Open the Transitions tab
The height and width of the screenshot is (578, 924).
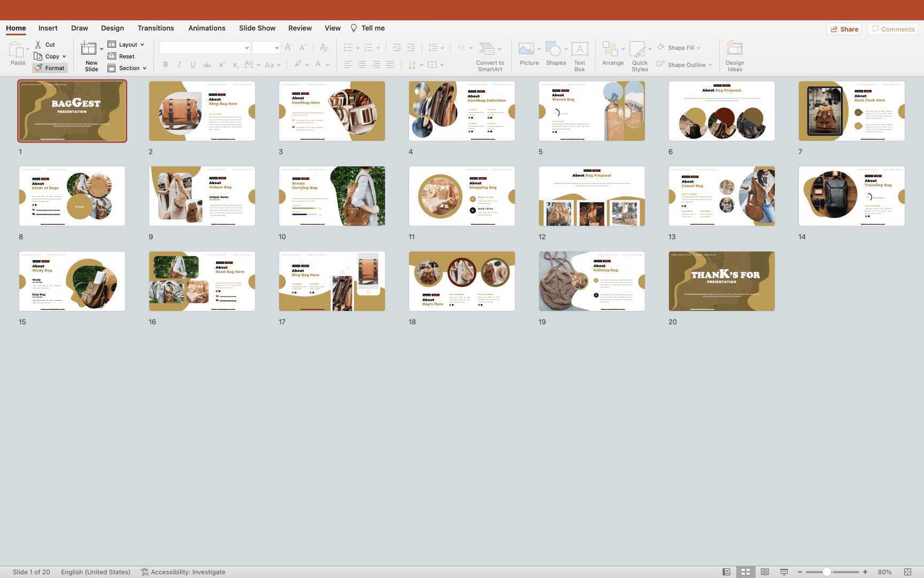(x=156, y=28)
